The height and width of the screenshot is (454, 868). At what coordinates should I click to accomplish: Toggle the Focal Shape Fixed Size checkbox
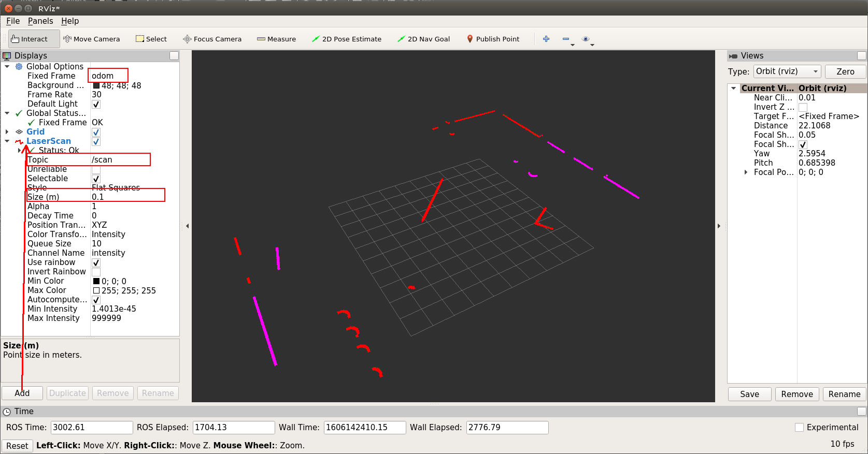[803, 144]
